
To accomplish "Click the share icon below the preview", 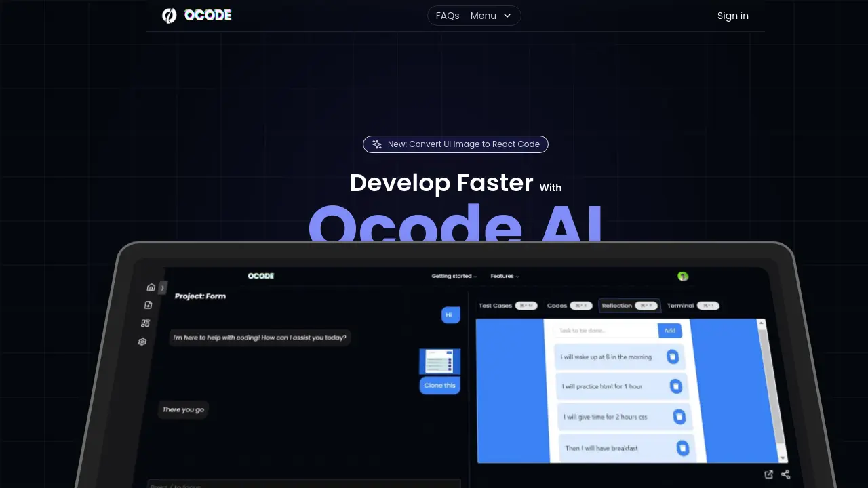I will pyautogui.click(x=785, y=474).
